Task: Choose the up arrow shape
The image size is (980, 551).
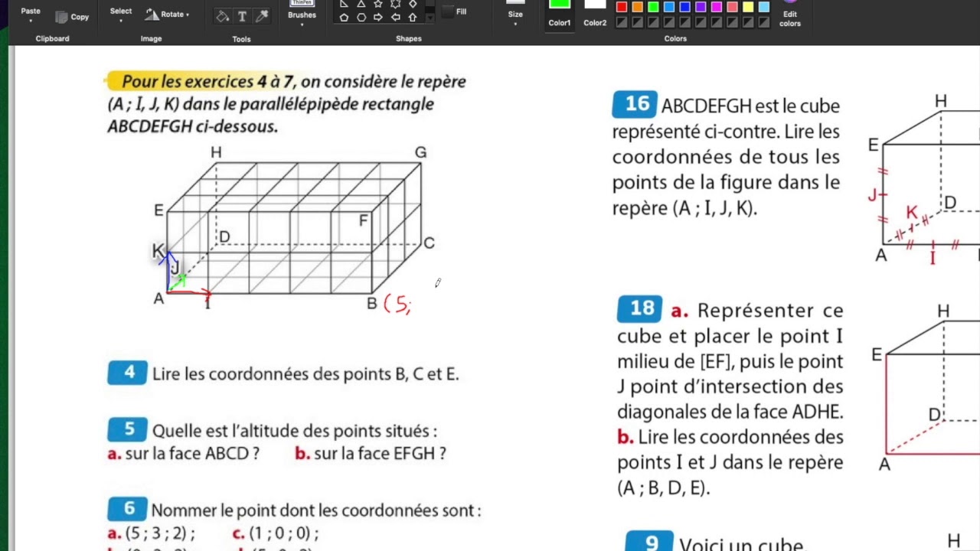Action: 413,17
